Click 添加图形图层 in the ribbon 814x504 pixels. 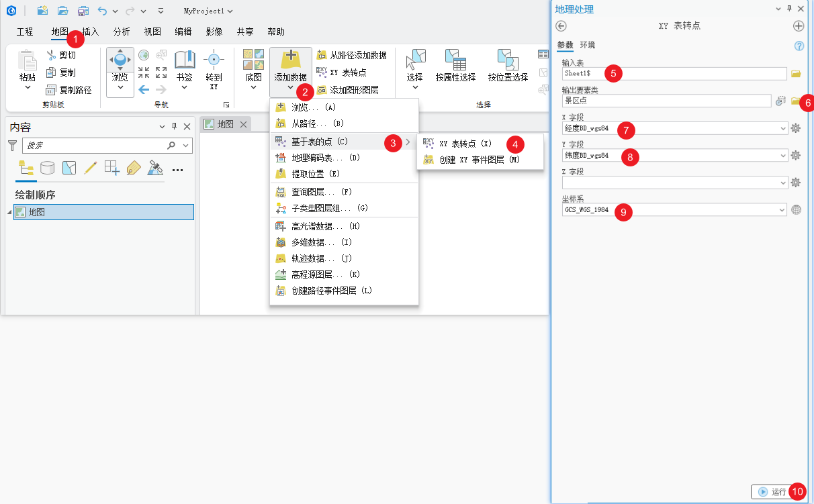tap(348, 90)
